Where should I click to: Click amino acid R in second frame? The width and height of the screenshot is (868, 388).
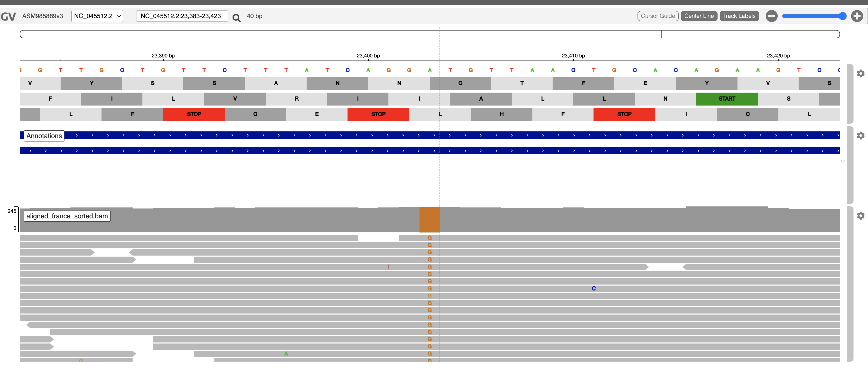tap(296, 99)
